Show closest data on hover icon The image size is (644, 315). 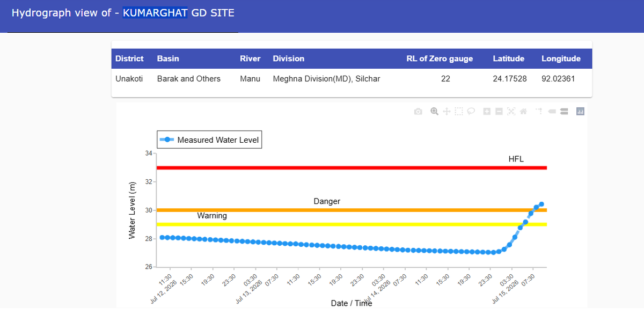pos(552,112)
